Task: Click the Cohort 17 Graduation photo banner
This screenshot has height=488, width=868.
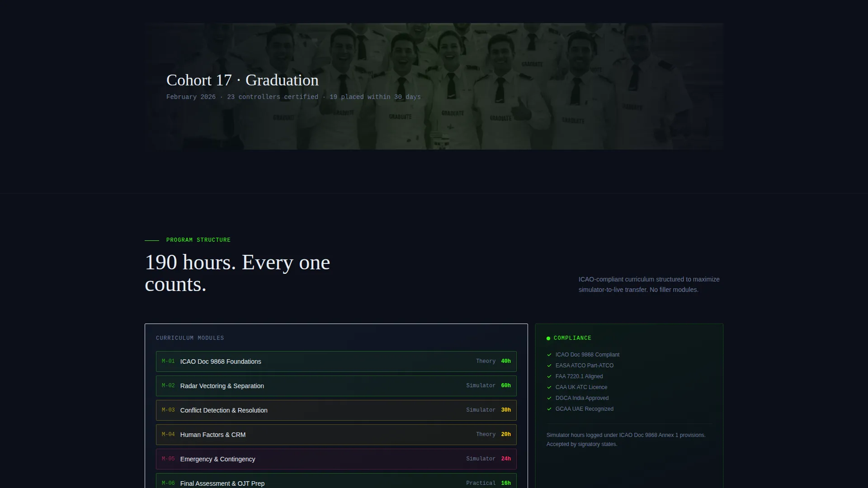Action: coord(434,86)
